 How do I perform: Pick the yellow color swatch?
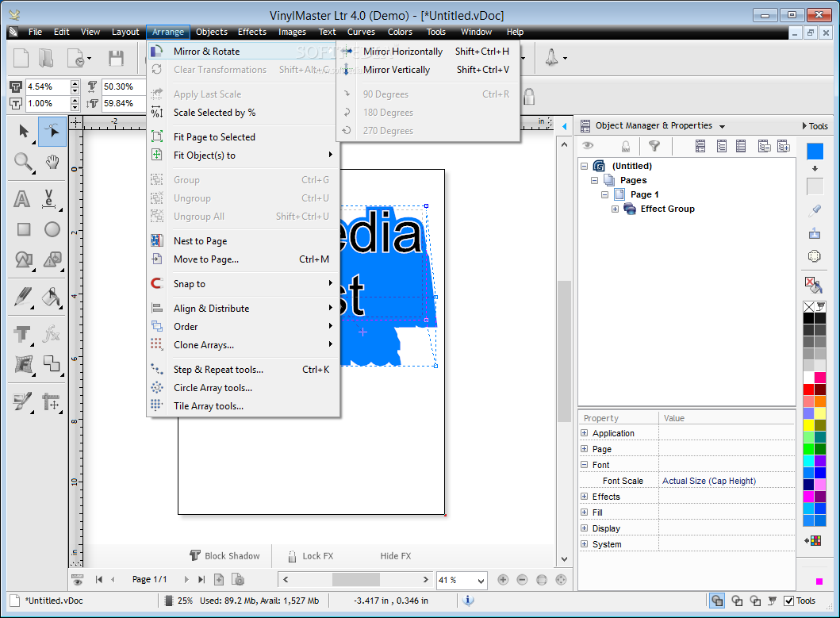[808, 425]
